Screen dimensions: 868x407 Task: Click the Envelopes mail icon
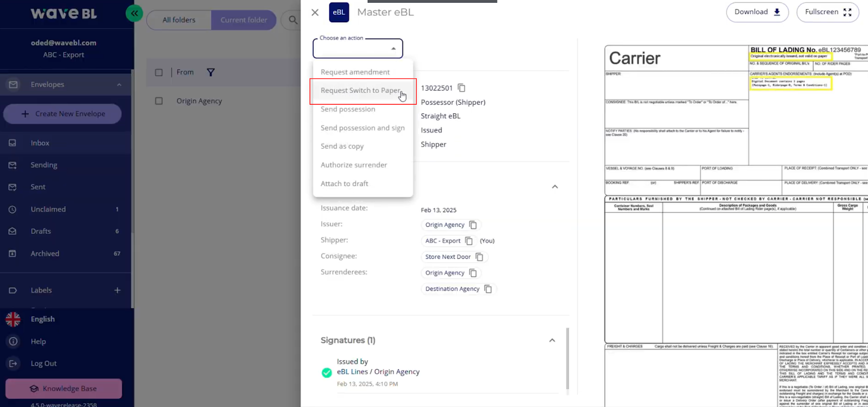pos(13,85)
